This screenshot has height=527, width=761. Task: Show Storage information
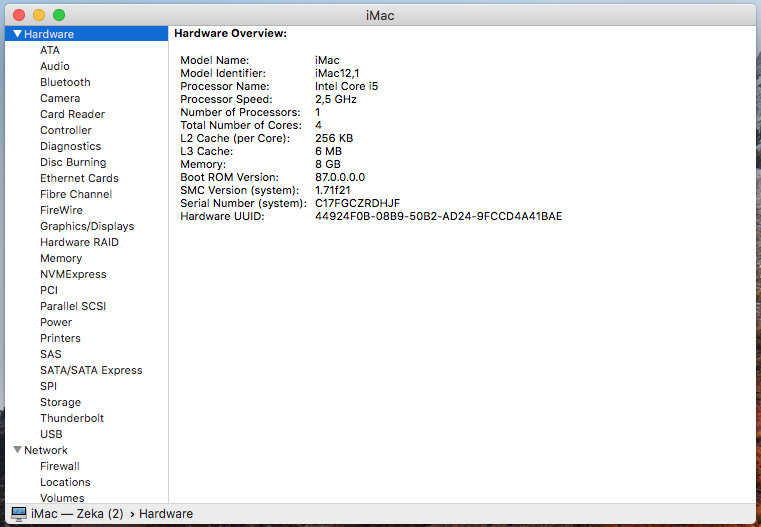tap(60, 402)
